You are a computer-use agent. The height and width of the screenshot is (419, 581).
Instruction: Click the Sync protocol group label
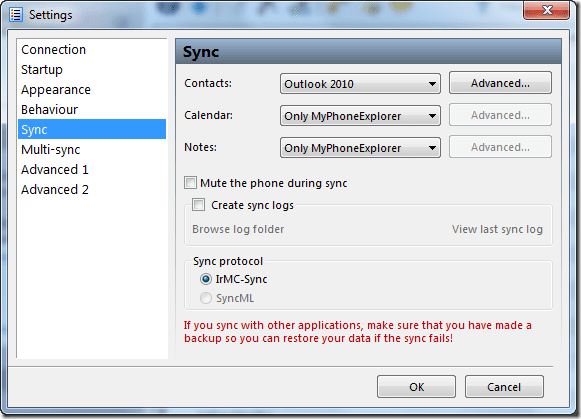pos(228,261)
